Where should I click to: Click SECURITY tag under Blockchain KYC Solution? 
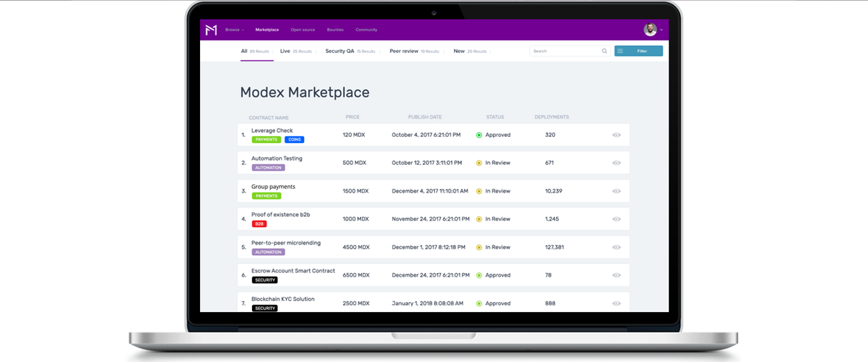pos(265,308)
